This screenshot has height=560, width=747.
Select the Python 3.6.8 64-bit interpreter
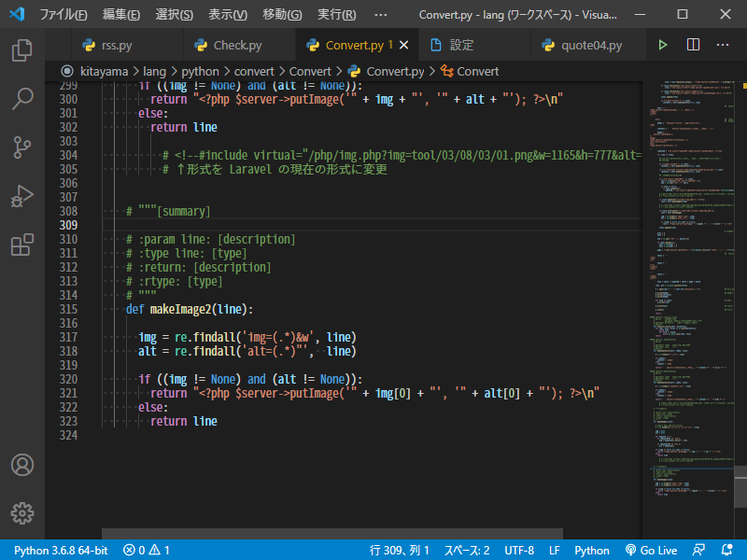61,551
